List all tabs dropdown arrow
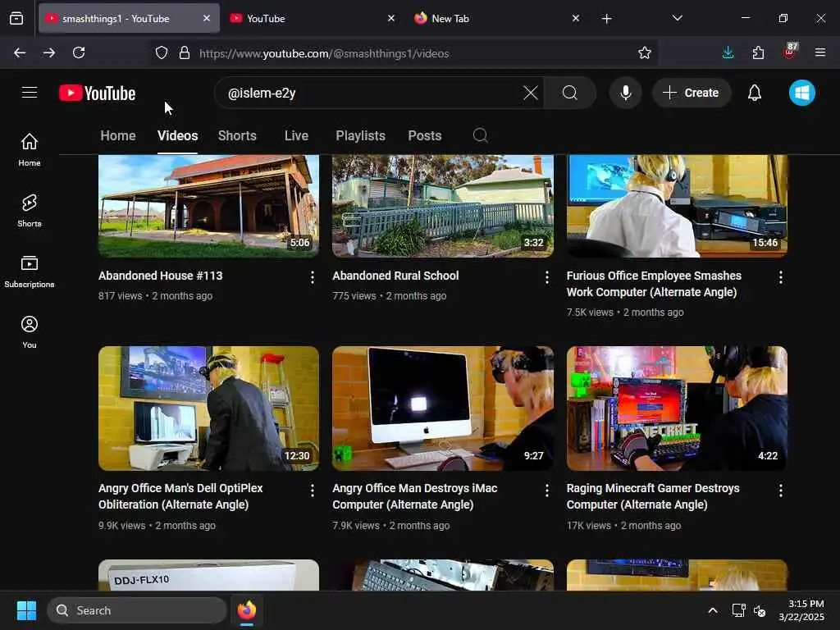 [677, 18]
